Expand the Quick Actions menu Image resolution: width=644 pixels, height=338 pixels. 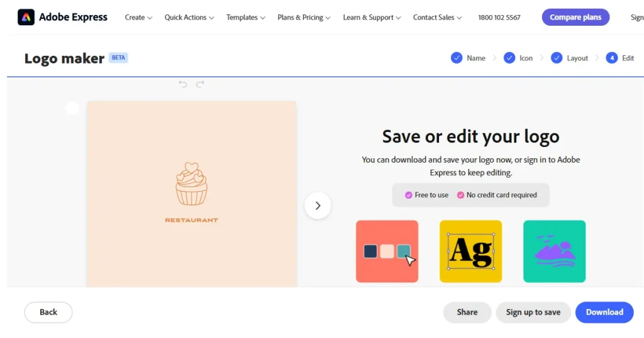click(189, 18)
